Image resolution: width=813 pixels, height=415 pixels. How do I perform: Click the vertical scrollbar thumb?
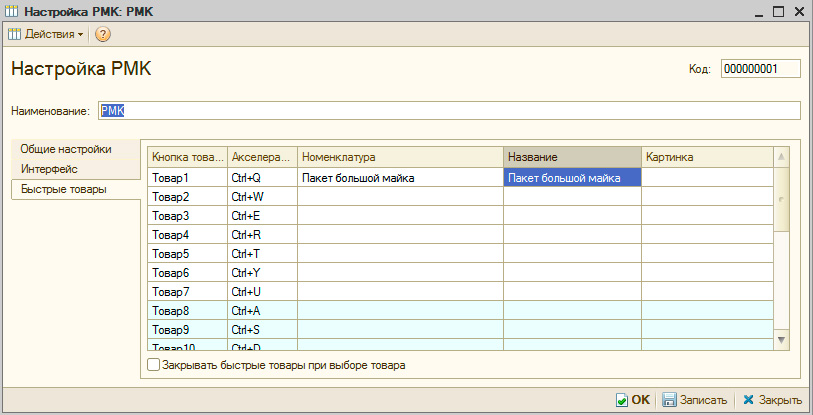click(x=781, y=199)
